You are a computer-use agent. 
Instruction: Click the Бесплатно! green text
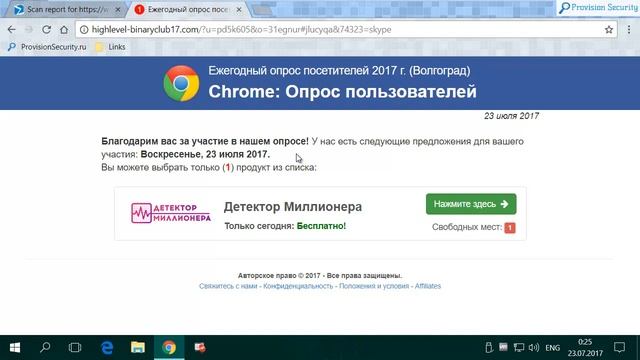coord(321,226)
